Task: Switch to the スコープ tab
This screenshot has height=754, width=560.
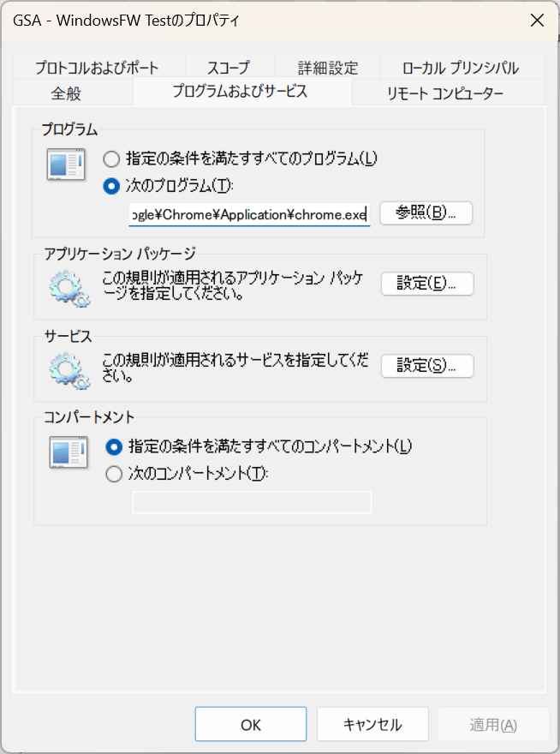Action: pyautogui.click(x=229, y=68)
